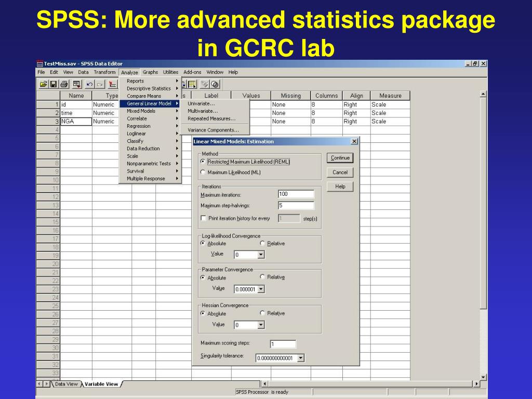Click the Continue button
The height and width of the screenshot is (399, 532).
(x=340, y=158)
